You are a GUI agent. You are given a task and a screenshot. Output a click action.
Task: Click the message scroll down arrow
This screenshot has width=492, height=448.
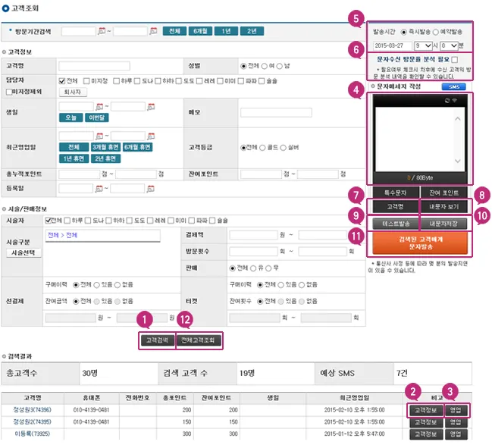457,161
